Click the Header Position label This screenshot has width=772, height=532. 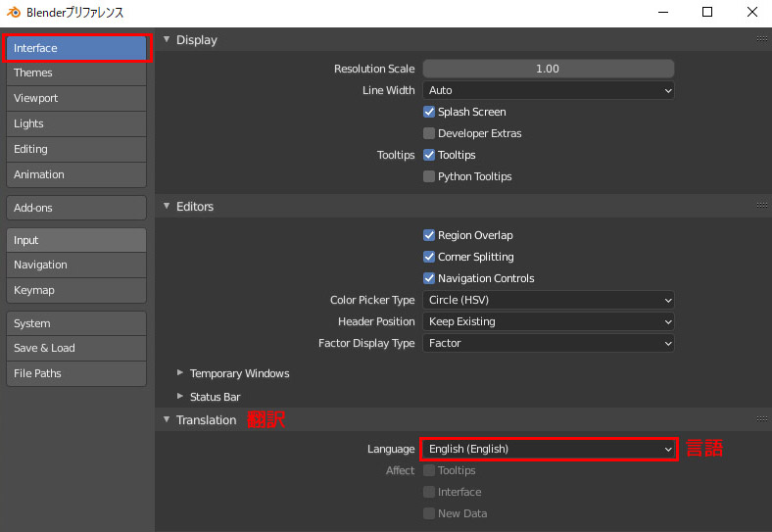point(376,321)
